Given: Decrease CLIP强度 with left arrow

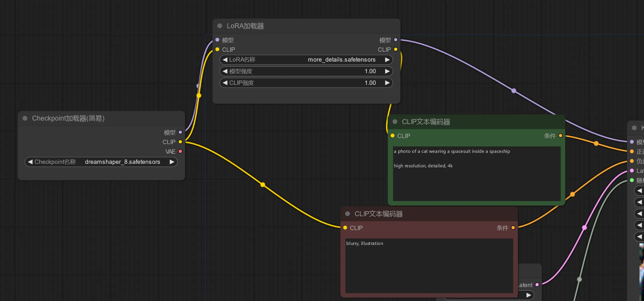Looking at the screenshot, I should click(x=225, y=83).
